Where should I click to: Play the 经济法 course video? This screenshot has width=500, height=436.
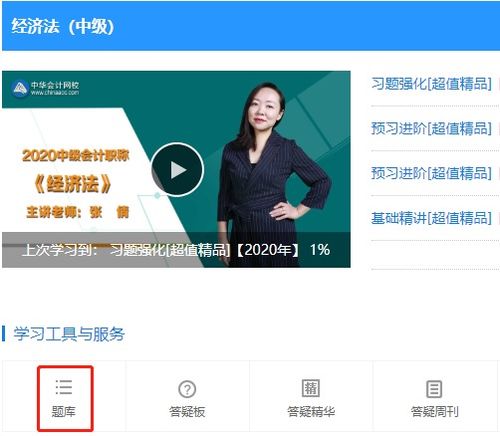point(177,170)
